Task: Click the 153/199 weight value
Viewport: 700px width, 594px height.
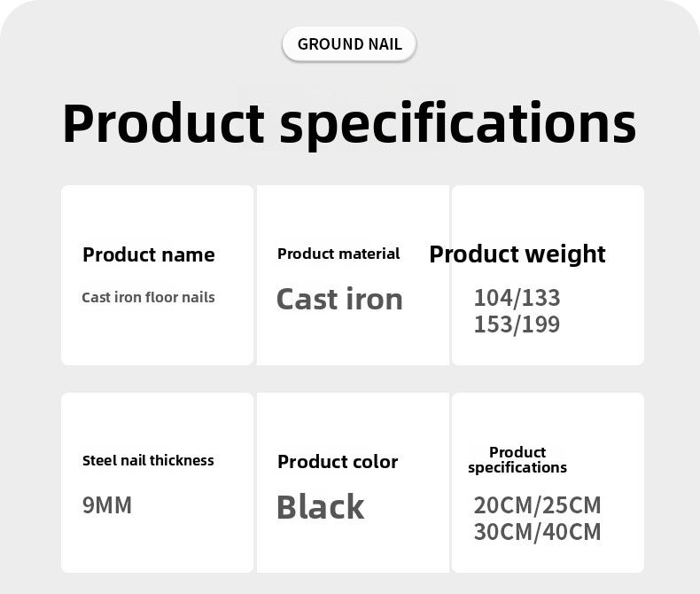Action: tap(517, 324)
